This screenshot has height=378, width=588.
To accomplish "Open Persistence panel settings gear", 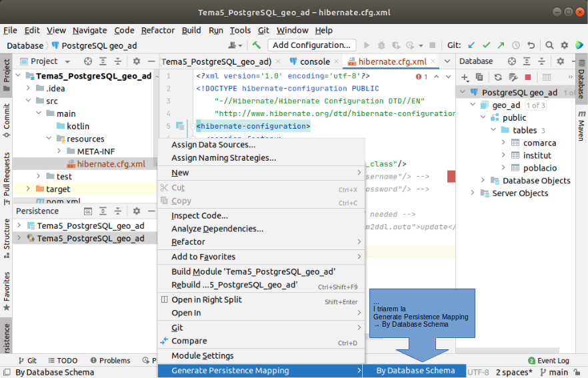I will pos(137,211).
